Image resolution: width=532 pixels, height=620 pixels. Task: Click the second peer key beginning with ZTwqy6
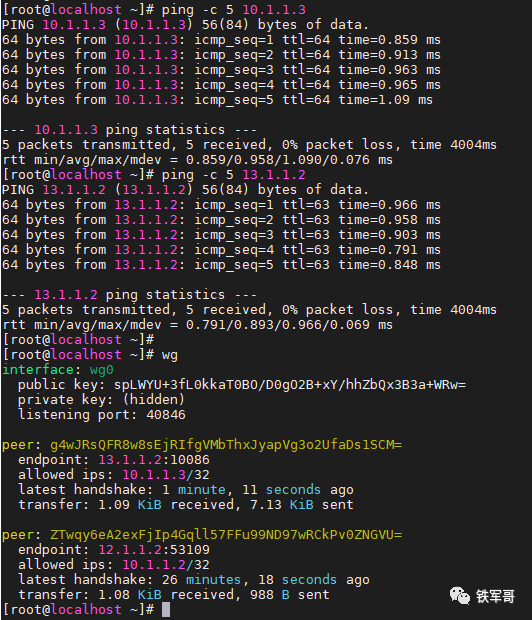click(226, 535)
